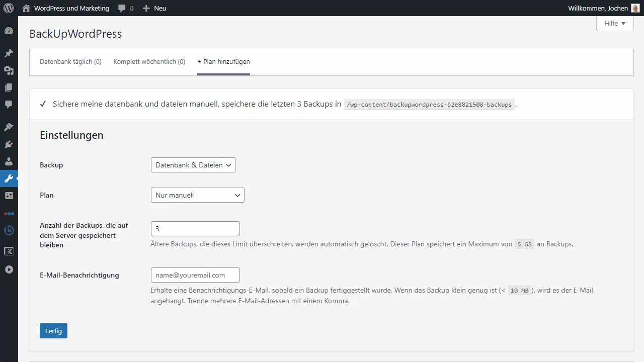This screenshot has height=362, width=644.
Task: Click the '5 GB' limit value
Action: [524, 244]
